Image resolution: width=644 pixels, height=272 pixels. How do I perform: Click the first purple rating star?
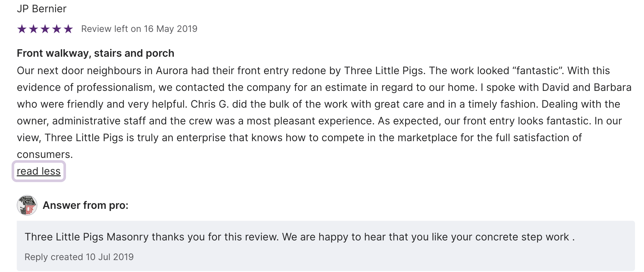[22, 29]
